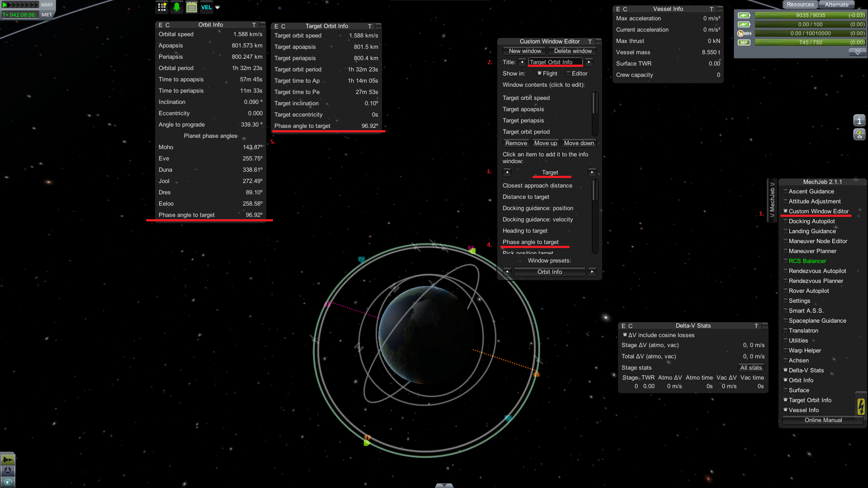Go to next category right of Target
The width and height of the screenshot is (868, 488).
[x=592, y=173]
